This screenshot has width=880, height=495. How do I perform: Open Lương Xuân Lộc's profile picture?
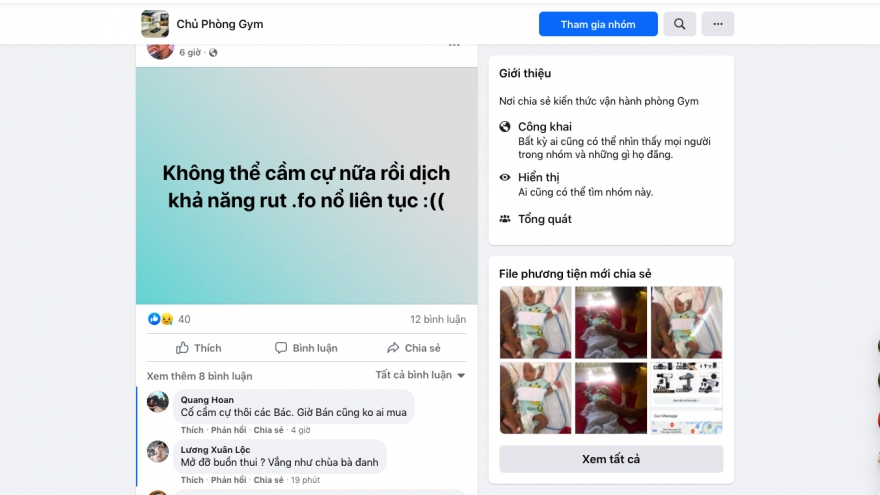pos(158,452)
